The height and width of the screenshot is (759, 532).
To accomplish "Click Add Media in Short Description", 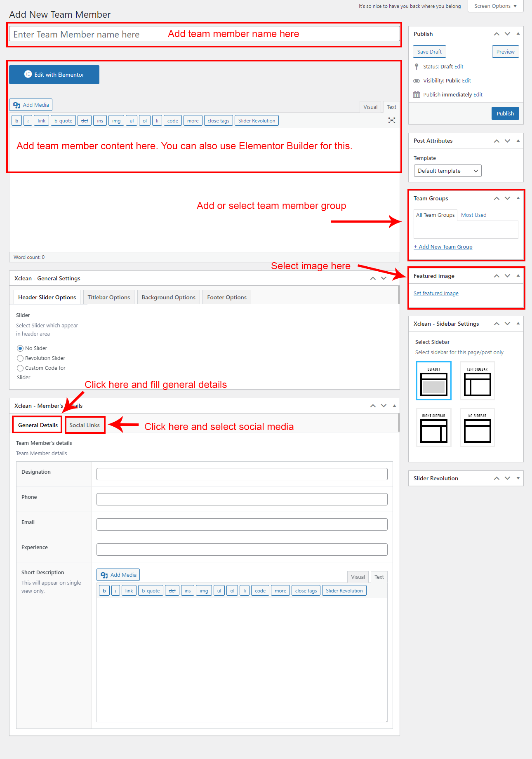I will pos(118,575).
